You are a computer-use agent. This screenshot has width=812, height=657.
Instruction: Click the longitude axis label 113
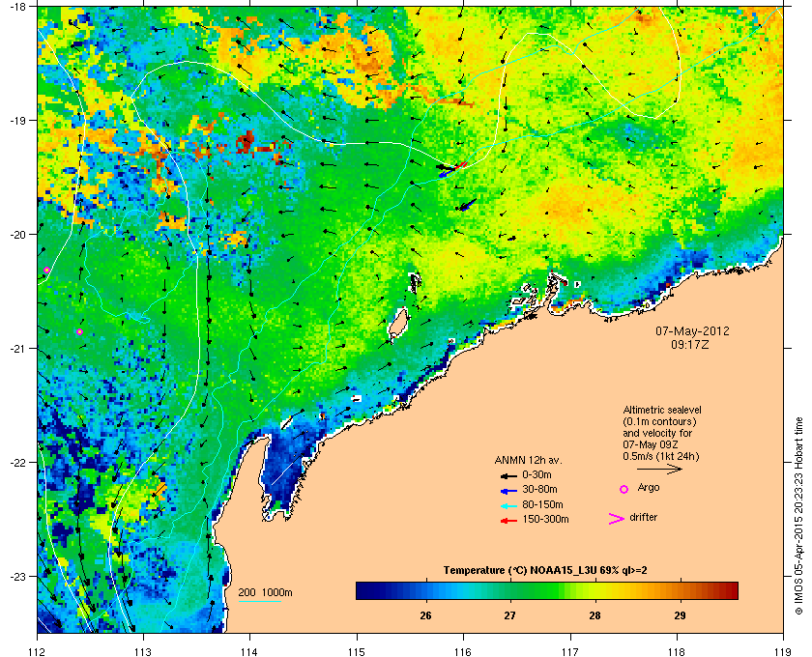[x=143, y=651]
